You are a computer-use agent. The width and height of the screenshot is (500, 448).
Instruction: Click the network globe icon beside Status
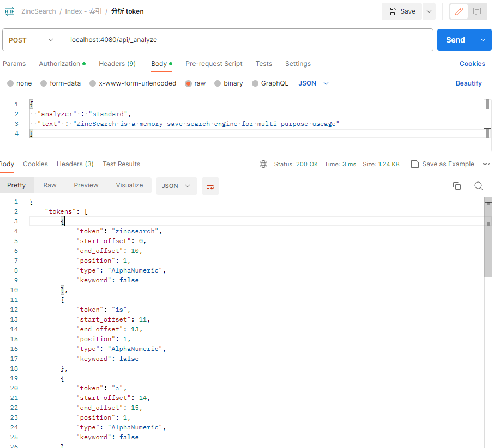pyautogui.click(x=263, y=164)
